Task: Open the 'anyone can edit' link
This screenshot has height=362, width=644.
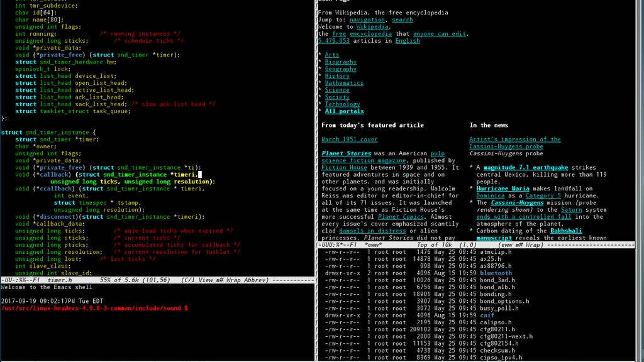Action: pyautogui.click(x=439, y=34)
